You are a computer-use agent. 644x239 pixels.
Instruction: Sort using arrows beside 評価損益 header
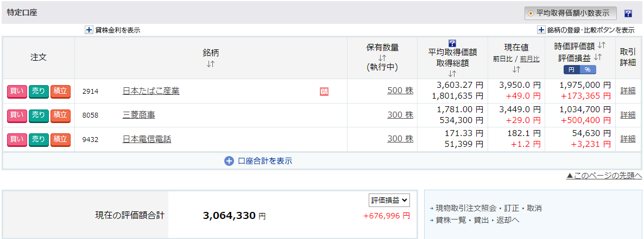[598, 57]
